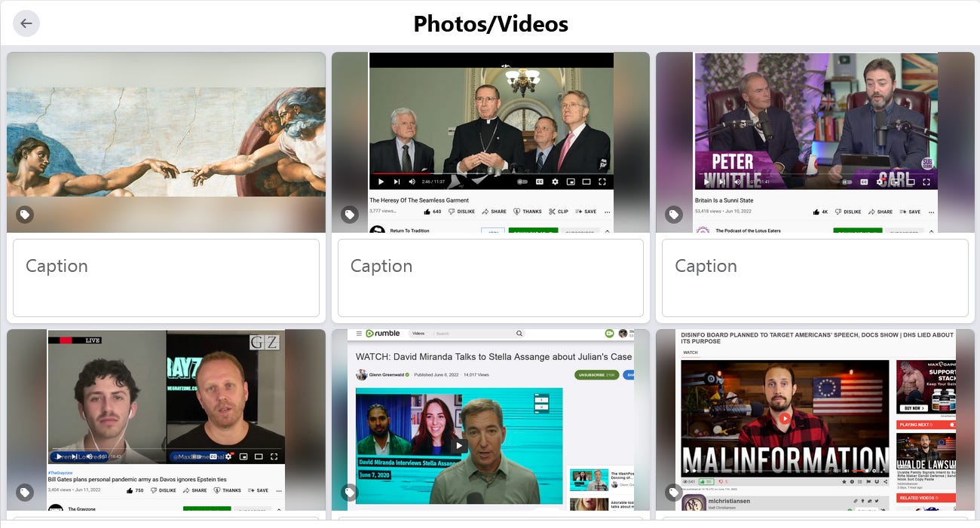Image resolution: width=980 pixels, height=528 pixels.
Task: Open the rumble Stella Assange interview thumbnail
Action: click(491, 420)
